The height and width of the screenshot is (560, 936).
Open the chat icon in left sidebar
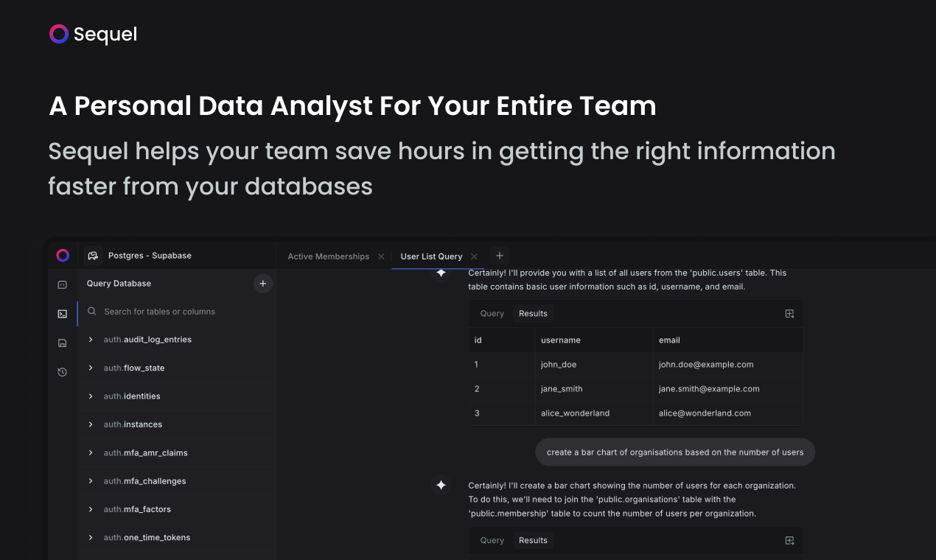coord(63,284)
